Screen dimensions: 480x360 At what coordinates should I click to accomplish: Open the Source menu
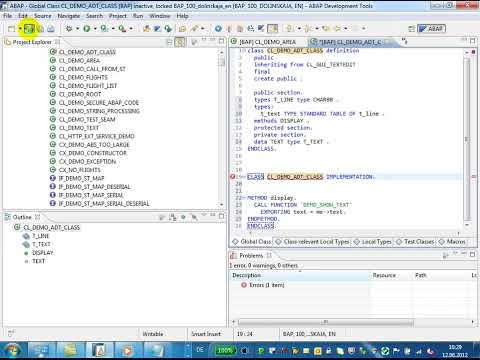tap(43, 16)
